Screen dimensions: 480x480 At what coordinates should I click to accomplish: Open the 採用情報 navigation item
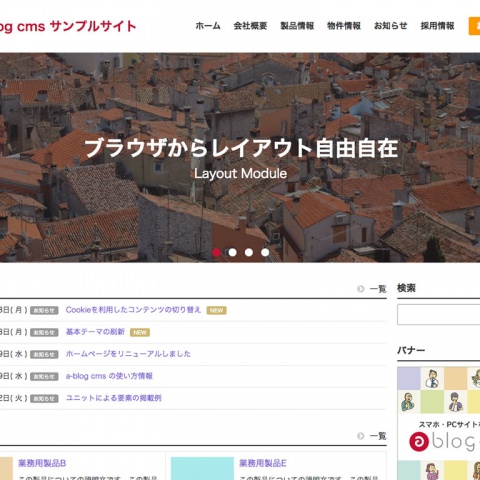pos(437,26)
